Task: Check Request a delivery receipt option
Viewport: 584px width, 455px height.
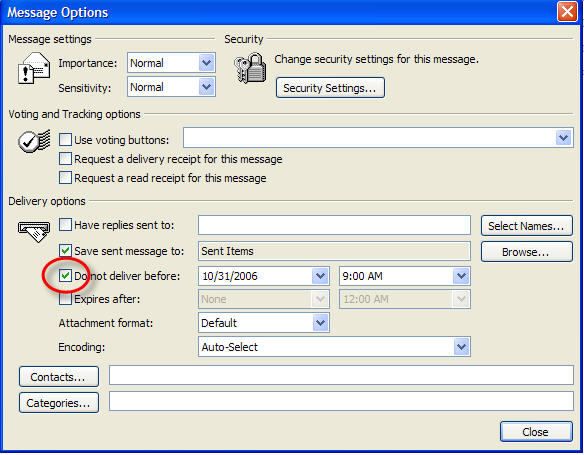Action: [65, 159]
